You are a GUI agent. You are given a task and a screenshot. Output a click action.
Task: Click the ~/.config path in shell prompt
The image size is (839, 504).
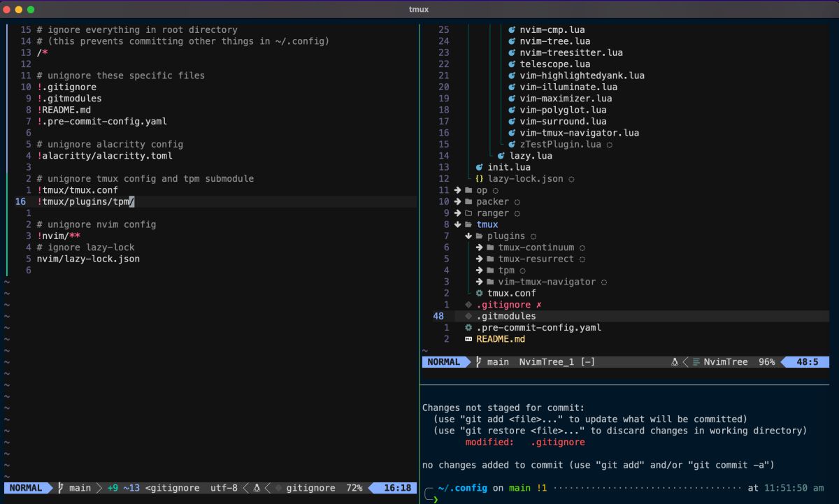click(x=463, y=488)
